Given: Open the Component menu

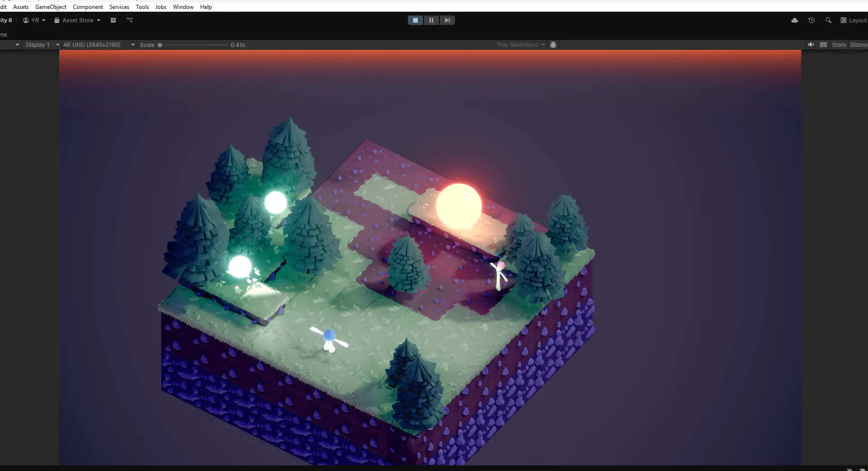Looking at the screenshot, I should (88, 7).
